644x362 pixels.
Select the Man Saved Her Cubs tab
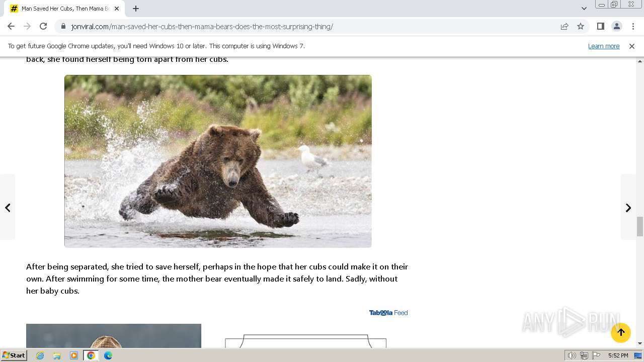pyautogui.click(x=65, y=9)
